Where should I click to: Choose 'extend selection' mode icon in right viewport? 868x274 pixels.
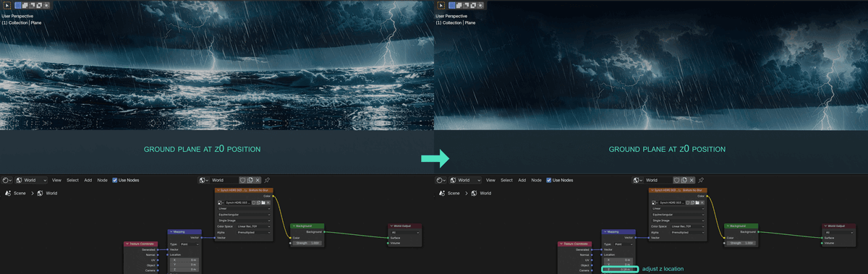459,6
